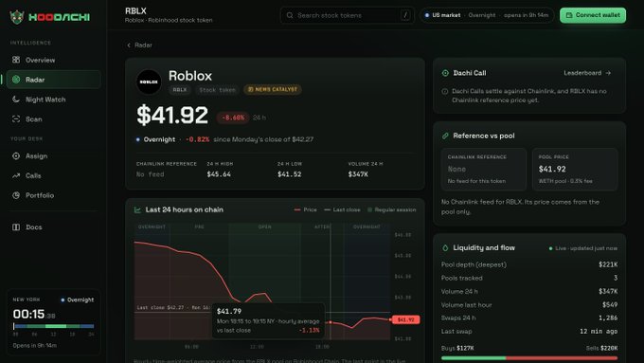Click the Pool price card $41.92

(575, 170)
